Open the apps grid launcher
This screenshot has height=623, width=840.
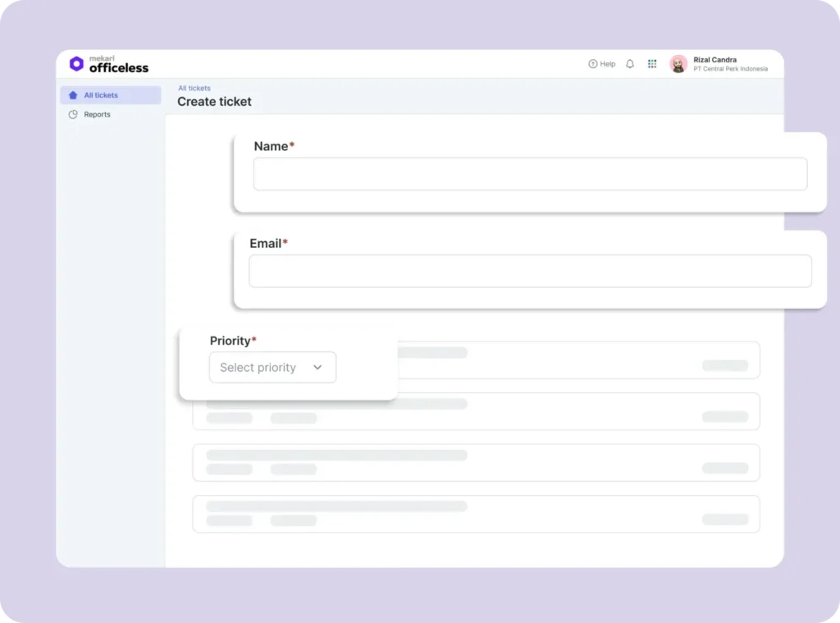pyautogui.click(x=652, y=63)
